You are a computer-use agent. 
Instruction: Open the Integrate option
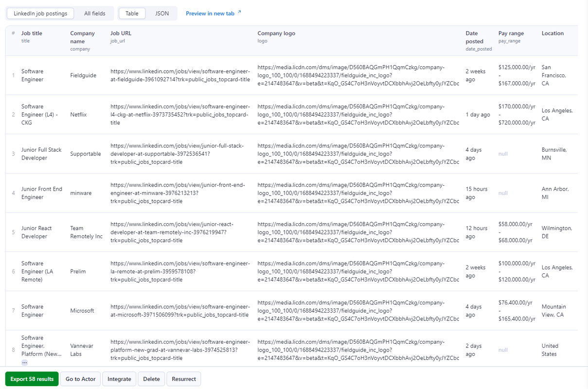tap(119, 379)
